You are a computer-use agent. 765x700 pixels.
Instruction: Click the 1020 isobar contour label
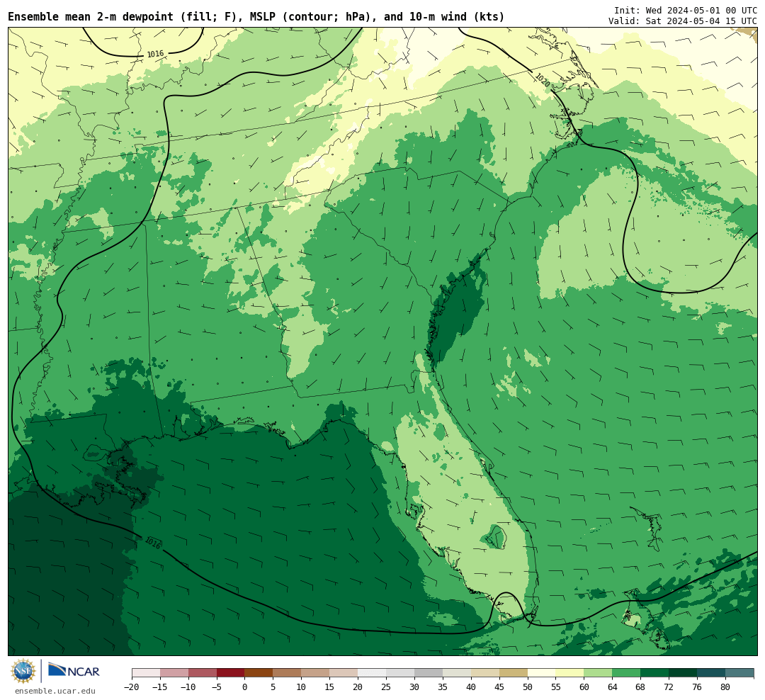pos(543,80)
